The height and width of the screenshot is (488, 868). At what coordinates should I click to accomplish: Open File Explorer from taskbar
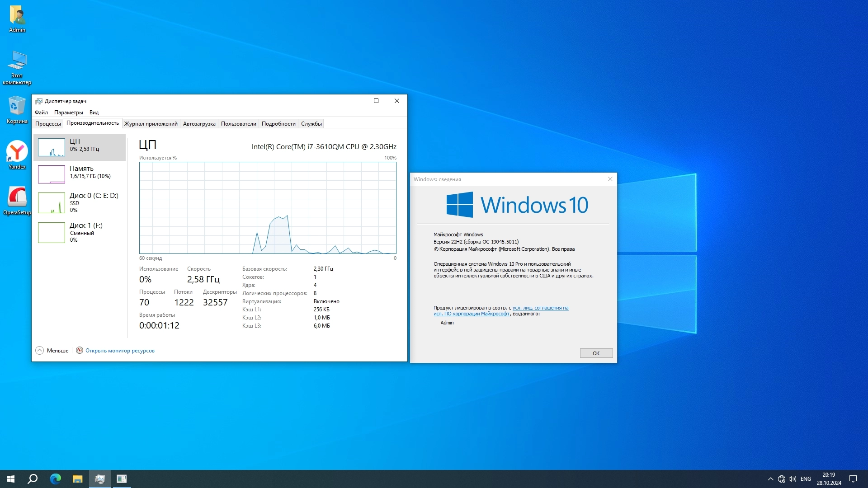[78, 479]
